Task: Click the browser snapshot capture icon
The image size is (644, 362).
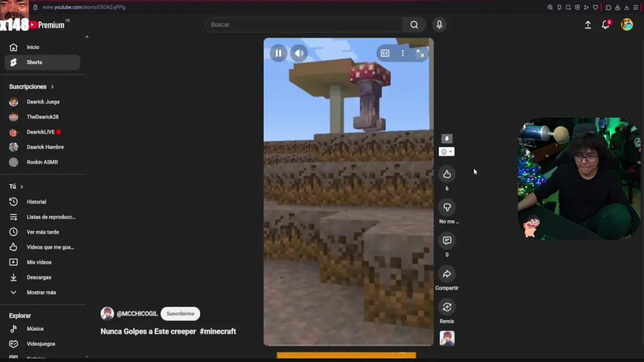Action: pyautogui.click(x=568, y=7)
